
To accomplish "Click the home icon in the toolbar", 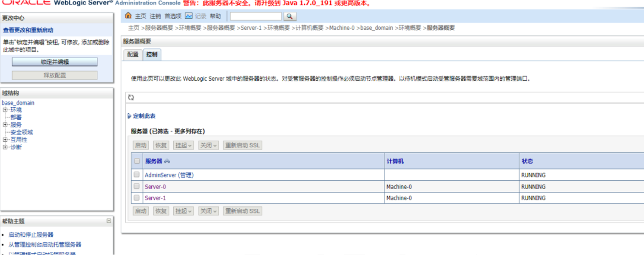I will [x=128, y=16].
